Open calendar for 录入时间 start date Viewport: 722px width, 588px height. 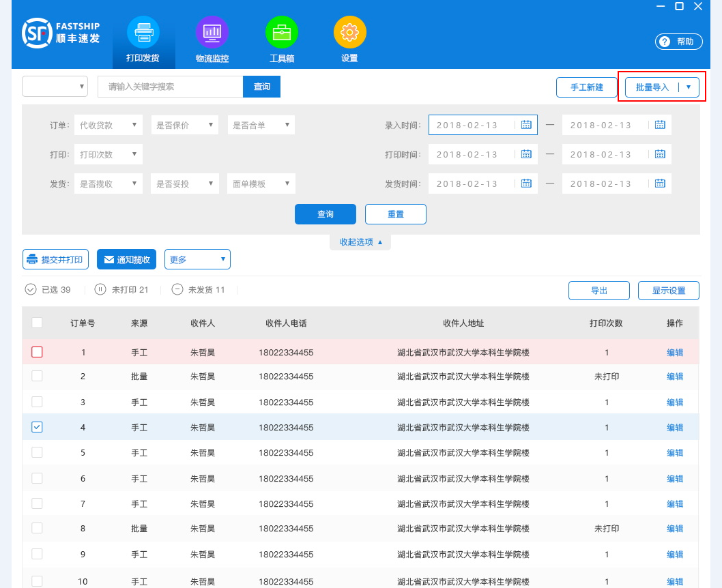point(526,125)
